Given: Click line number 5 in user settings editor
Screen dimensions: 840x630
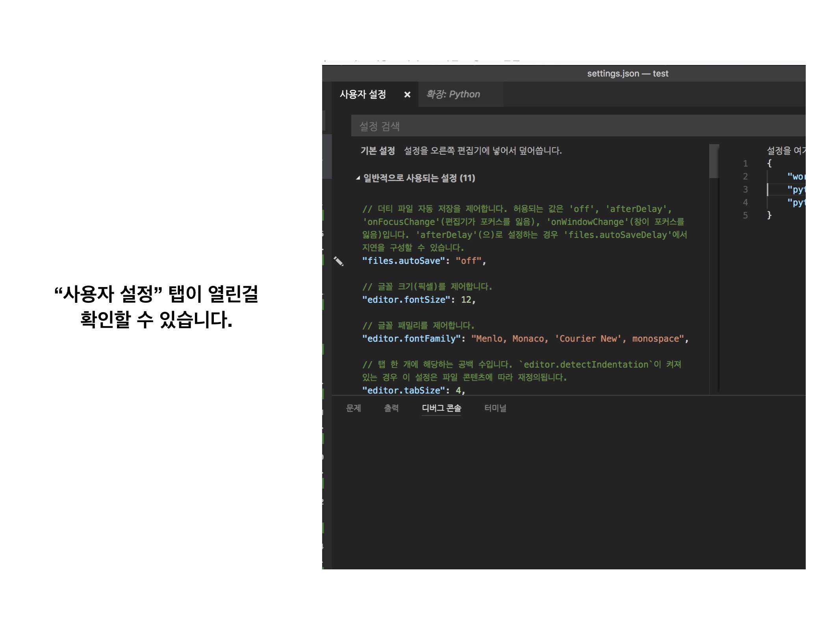Looking at the screenshot, I should pyautogui.click(x=745, y=215).
